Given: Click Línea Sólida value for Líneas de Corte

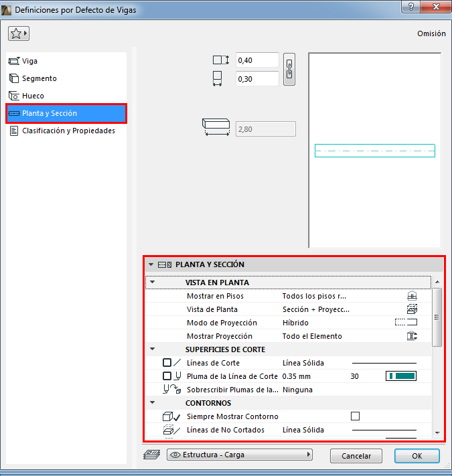Looking at the screenshot, I should click(x=303, y=363).
